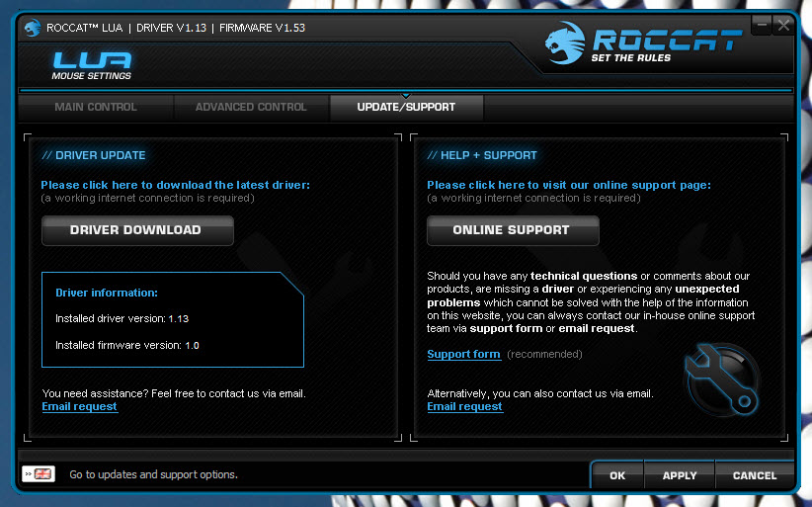Image resolution: width=812 pixels, height=507 pixels.
Task: Open the Online Support button
Action: (x=513, y=230)
